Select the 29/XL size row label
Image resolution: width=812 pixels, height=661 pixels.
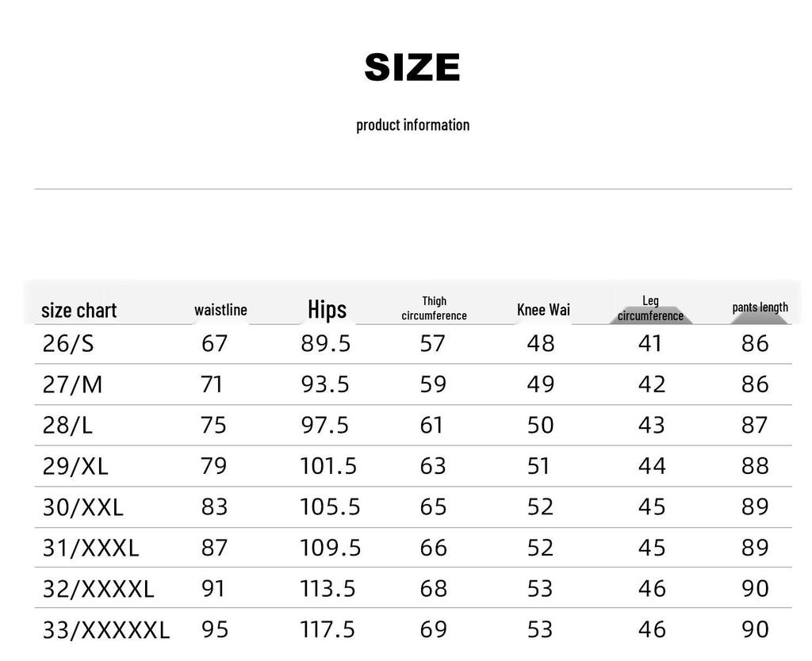pyautogui.click(x=75, y=466)
